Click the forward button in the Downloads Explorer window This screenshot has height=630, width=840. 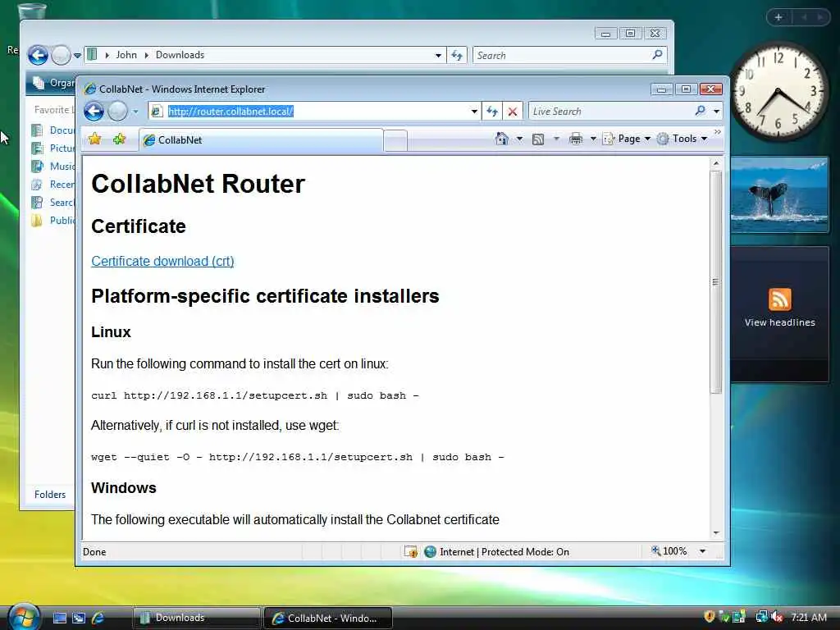pyautogui.click(x=61, y=55)
